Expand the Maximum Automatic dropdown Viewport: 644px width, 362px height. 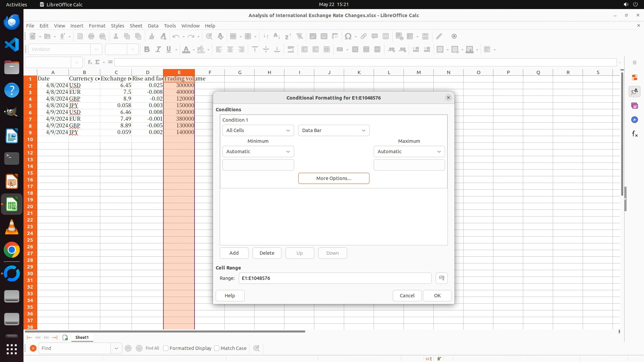[x=409, y=152]
